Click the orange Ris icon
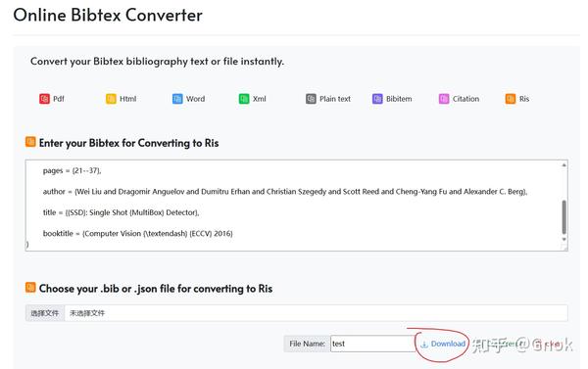 [511, 99]
